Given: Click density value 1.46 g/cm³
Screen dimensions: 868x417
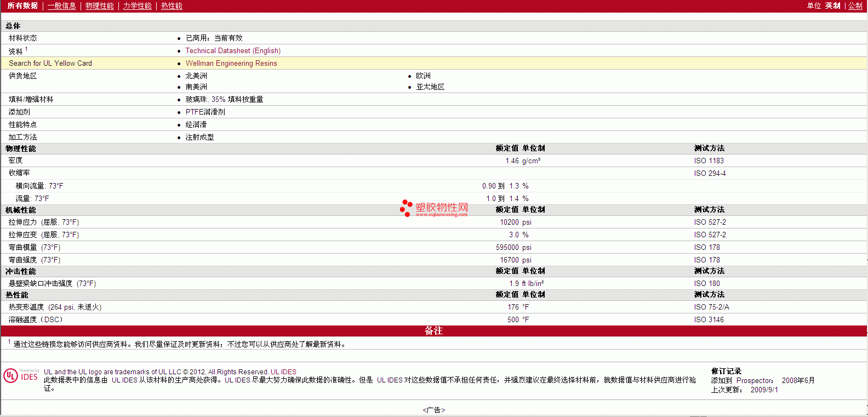Looking at the screenshot, I should (523, 161).
